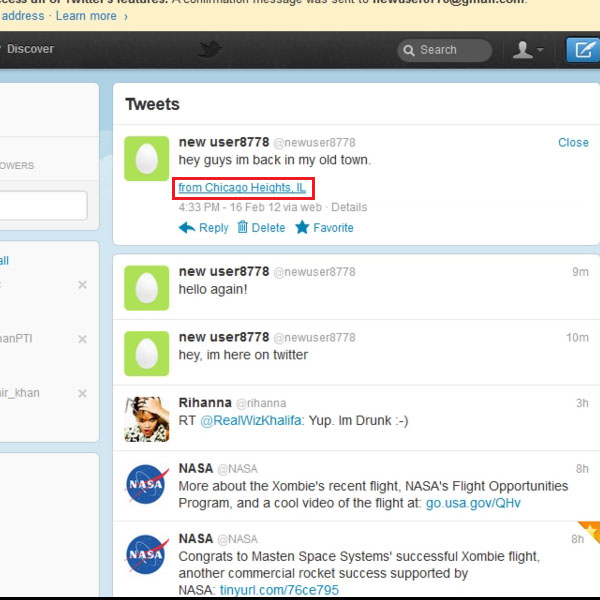Viewport: 600px width, 600px height.
Task: Delete the old town tweet
Action: [268, 228]
